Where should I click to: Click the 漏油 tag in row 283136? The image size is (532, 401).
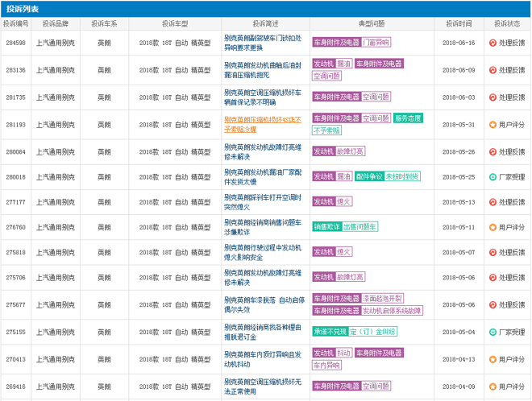tap(344, 64)
